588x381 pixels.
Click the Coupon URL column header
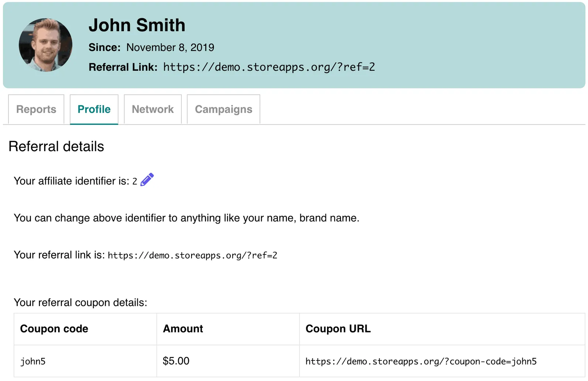point(442,329)
